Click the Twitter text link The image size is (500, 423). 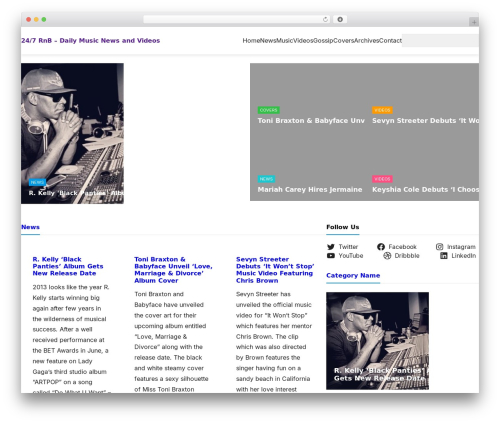[x=348, y=247]
